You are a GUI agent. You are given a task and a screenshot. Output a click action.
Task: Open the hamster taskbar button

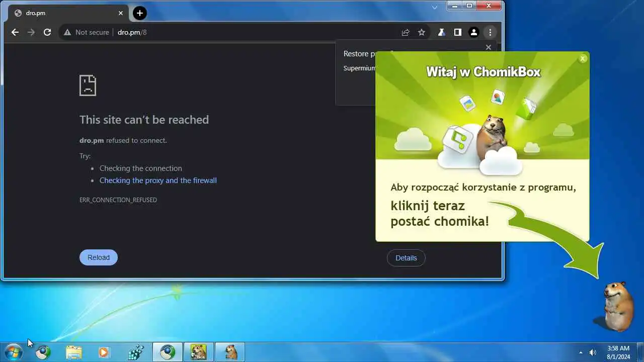point(230,352)
